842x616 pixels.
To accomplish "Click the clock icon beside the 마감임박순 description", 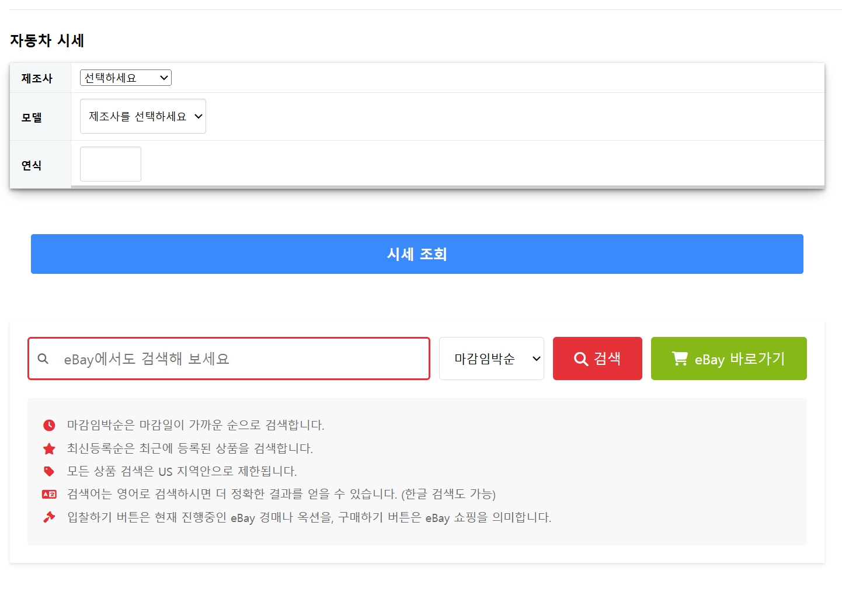I will pos(49,425).
